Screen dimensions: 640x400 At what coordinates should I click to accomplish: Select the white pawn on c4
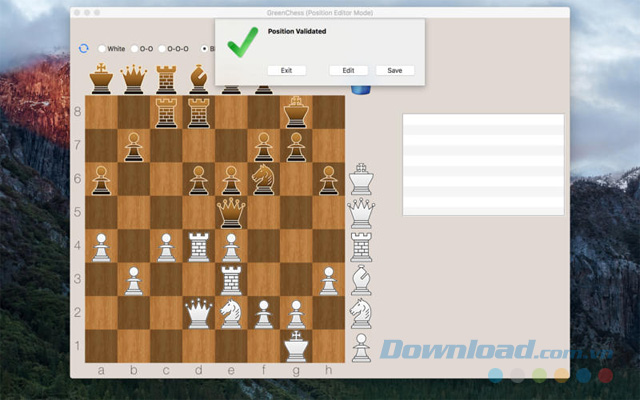(166, 247)
